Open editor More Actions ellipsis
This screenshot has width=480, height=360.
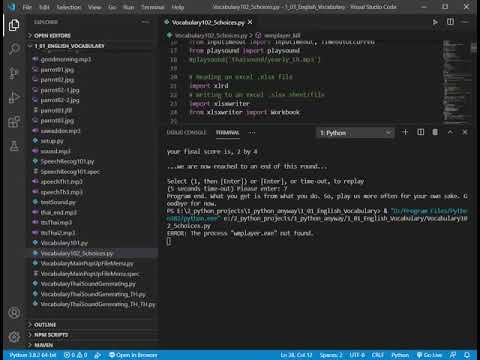[465, 22]
